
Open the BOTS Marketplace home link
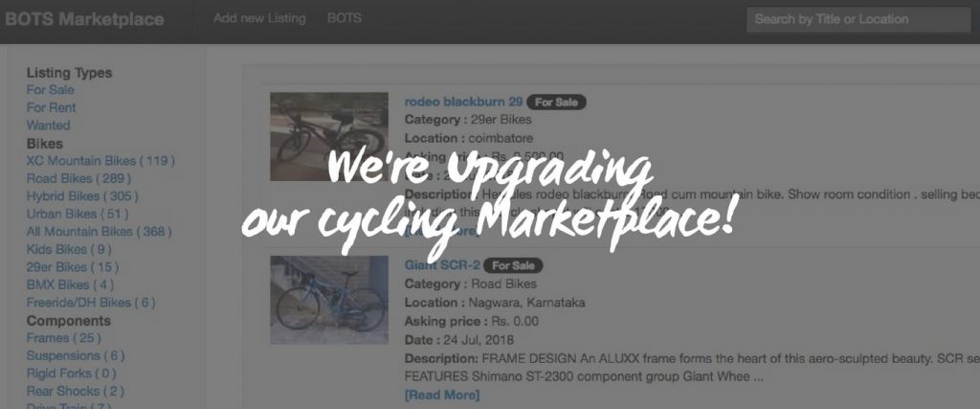click(x=84, y=19)
